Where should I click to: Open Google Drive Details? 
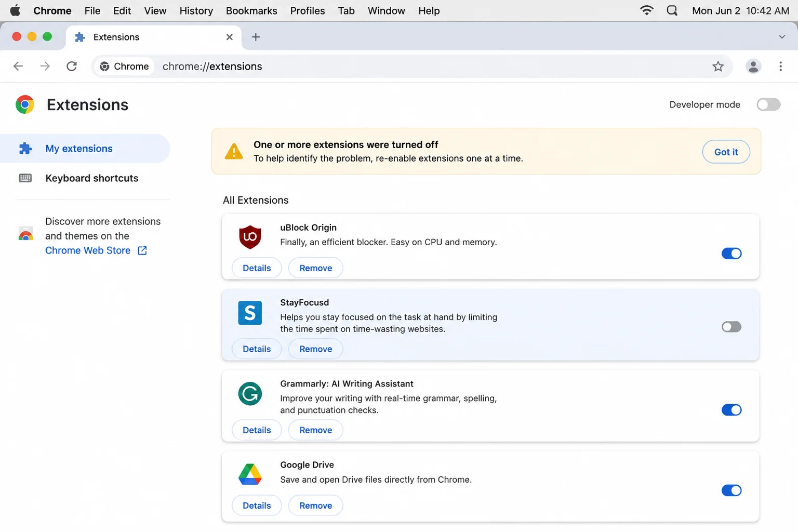[257, 506]
